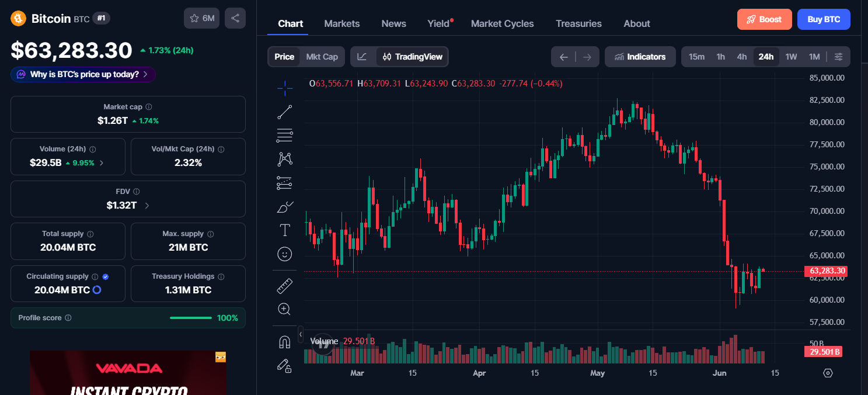
Task: Select the brush drawing tool
Action: pyautogui.click(x=285, y=207)
